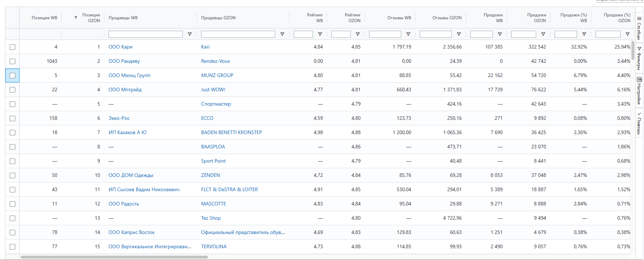Tick the checkbox for TERVOLINA row
Viewport: 644px width, 260px height.
[12, 247]
